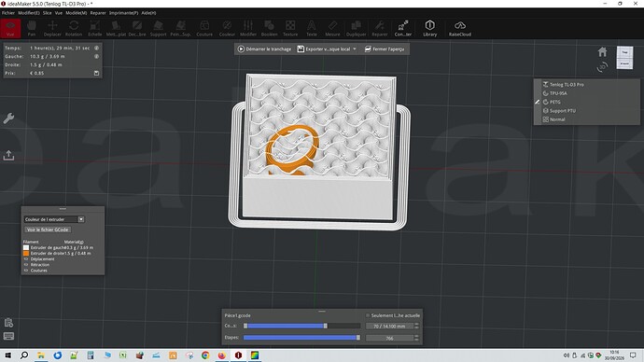
Task: Select Tenlog TL-D3 Pro printer entry
Action: [x=567, y=84]
